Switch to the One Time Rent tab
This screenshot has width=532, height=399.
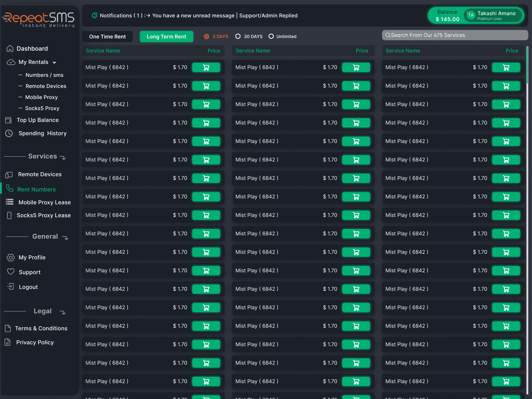point(107,36)
